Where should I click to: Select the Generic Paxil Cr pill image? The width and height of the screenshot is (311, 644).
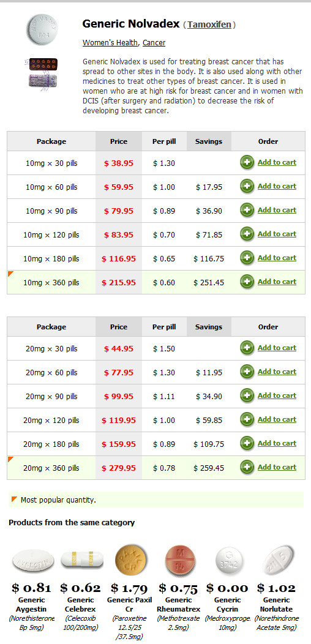click(x=129, y=558)
